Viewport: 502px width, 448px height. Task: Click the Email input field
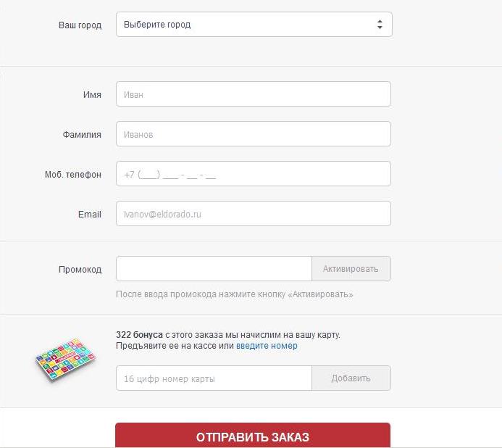coord(253,214)
